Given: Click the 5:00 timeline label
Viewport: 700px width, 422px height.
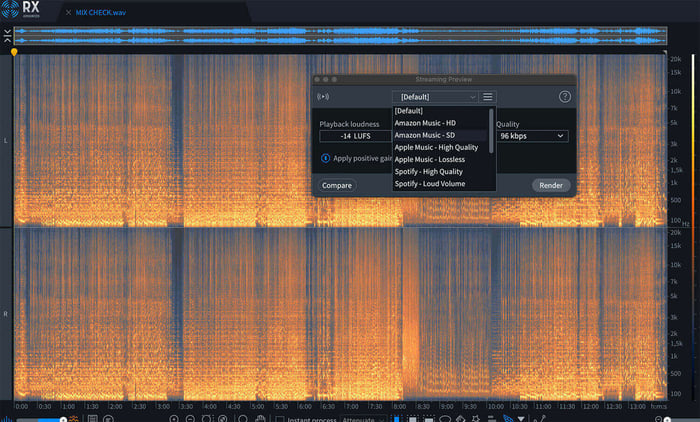Looking at the screenshot, I should point(257,406).
